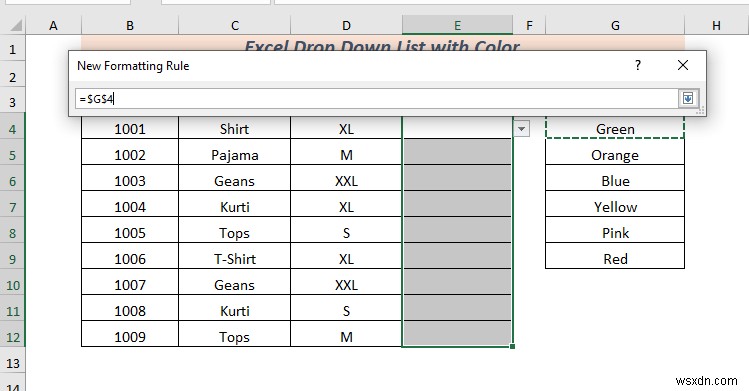Select column C header

coord(235,25)
